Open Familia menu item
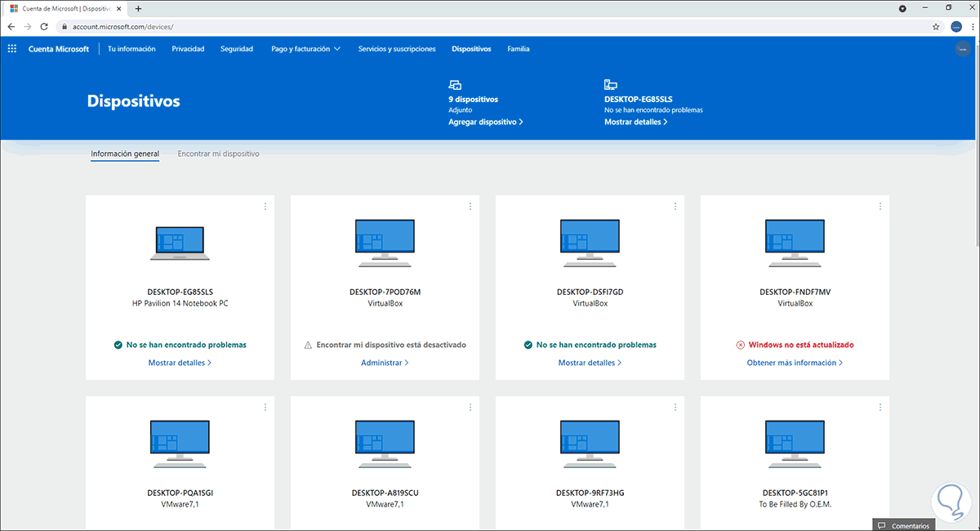This screenshot has width=980, height=531. (519, 49)
